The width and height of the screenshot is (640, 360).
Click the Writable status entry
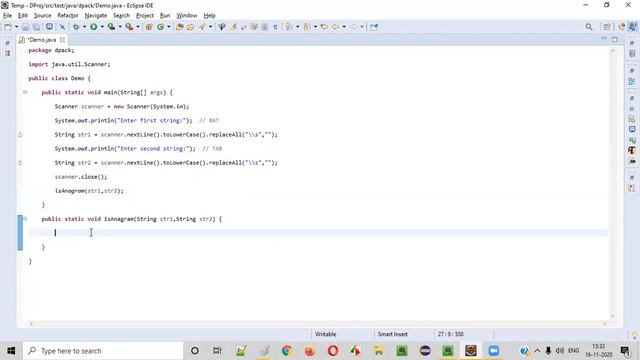pyautogui.click(x=325, y=334)
